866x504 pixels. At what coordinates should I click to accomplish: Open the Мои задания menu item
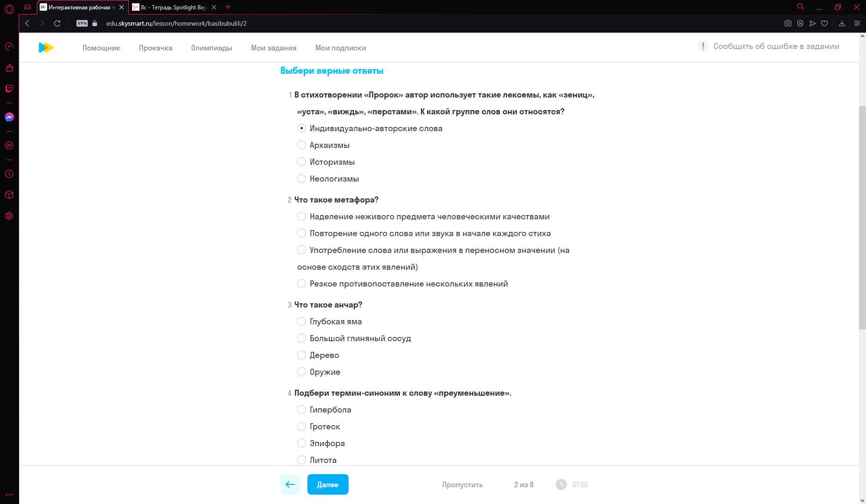[273, 48]
